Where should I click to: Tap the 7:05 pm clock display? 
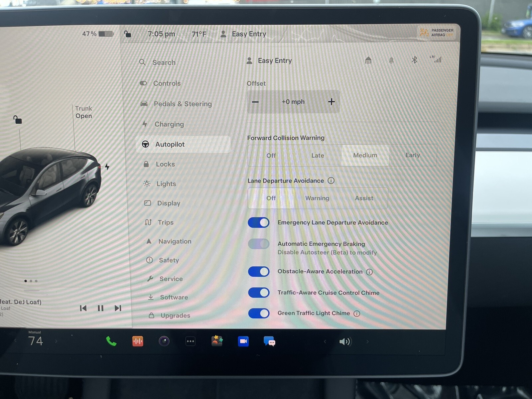pos(161,34)
